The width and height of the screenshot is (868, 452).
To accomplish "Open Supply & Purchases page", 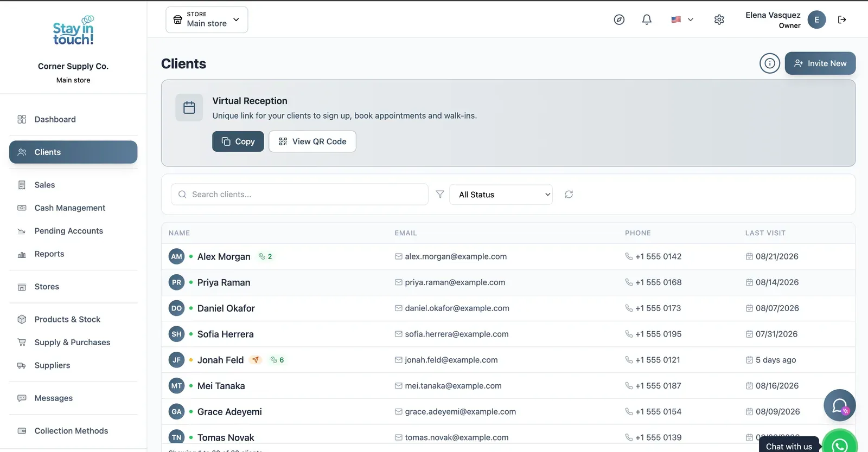I will click(x=73, y=343).
